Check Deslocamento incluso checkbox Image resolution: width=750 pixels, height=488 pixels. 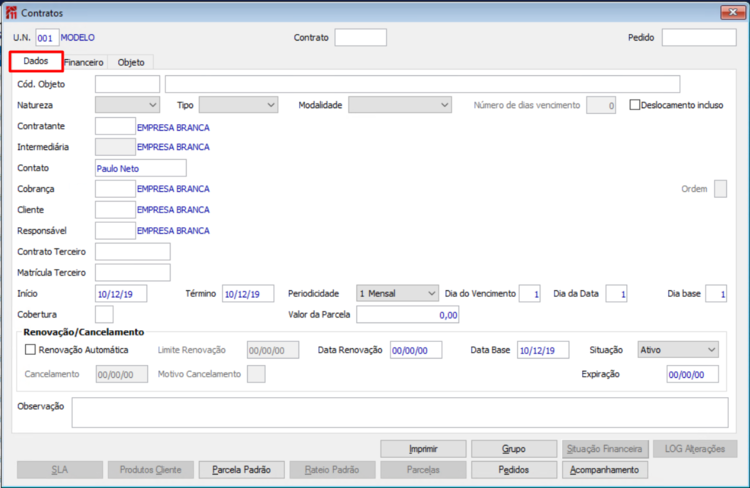click(x=635, y=105)
